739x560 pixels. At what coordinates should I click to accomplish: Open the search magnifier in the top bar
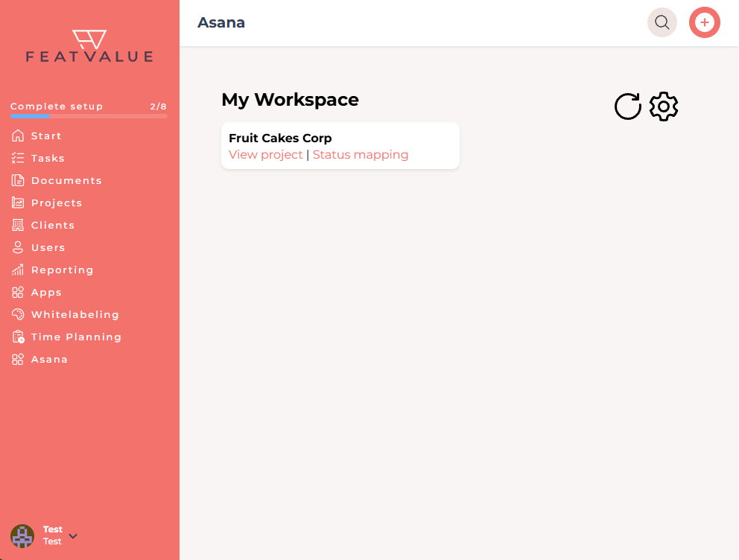click(x=662, y=22)
